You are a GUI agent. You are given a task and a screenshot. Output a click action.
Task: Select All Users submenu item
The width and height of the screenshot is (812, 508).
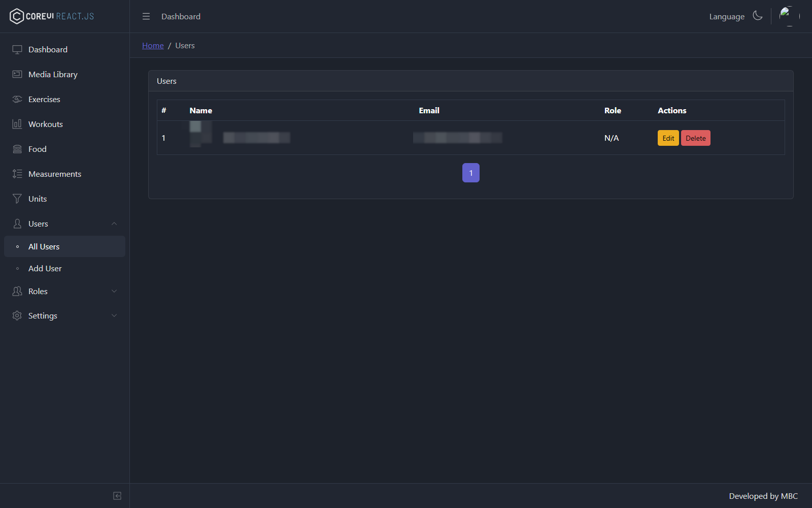point(64,246)
